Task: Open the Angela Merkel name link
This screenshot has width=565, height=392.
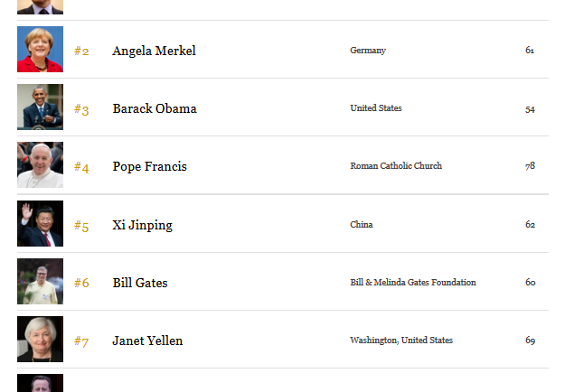Action: point(154,51)
